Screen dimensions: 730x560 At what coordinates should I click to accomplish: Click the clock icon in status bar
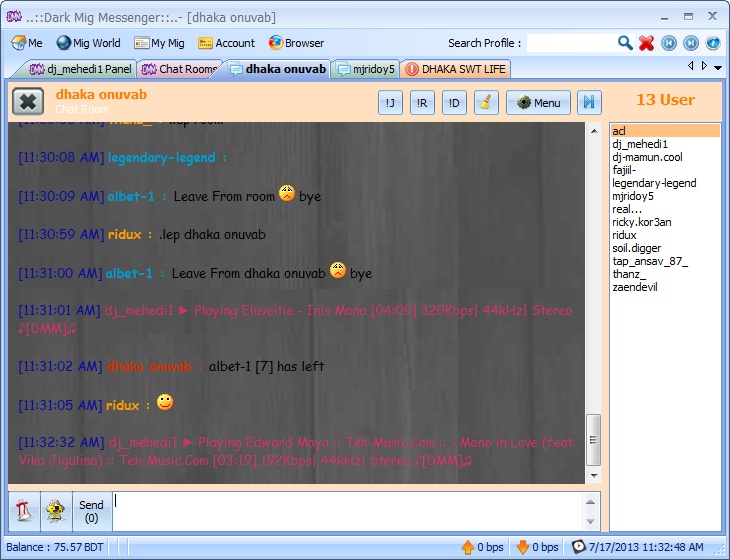coord(578,547)
